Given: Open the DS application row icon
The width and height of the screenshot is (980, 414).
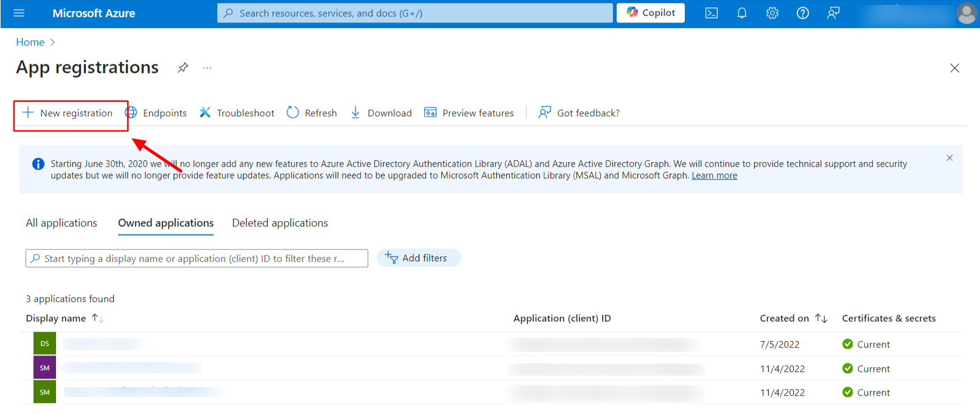Looking at the screenshot, I should (44, 343).
